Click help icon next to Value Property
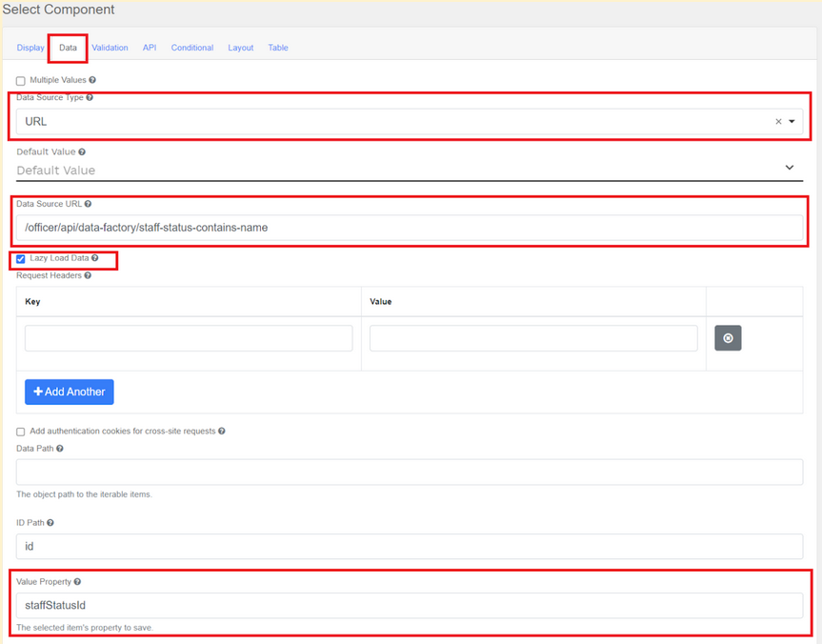The width and height of the screenshot is (822, 644). coord(77,581)
